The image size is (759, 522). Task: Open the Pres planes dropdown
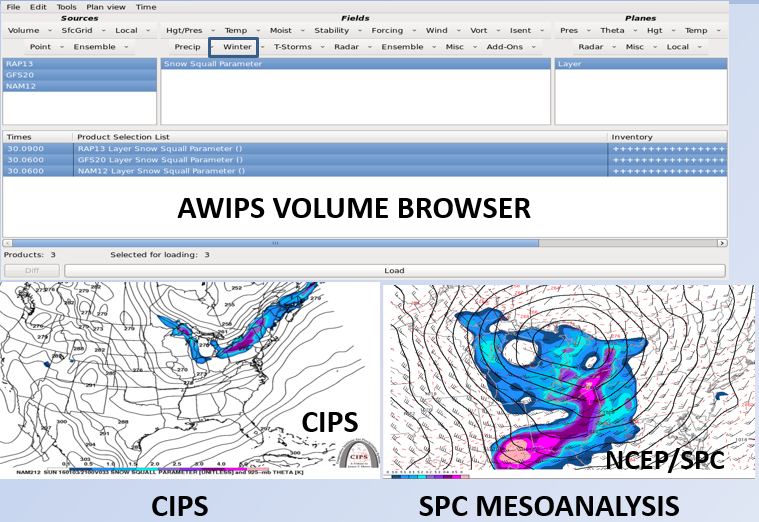tap(575, 31)
